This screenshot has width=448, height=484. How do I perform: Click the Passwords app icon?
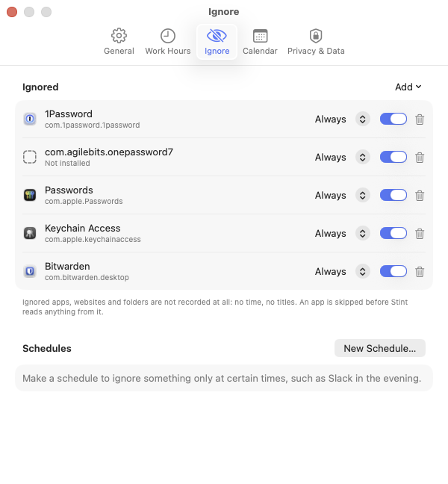[x=30, y=195]
